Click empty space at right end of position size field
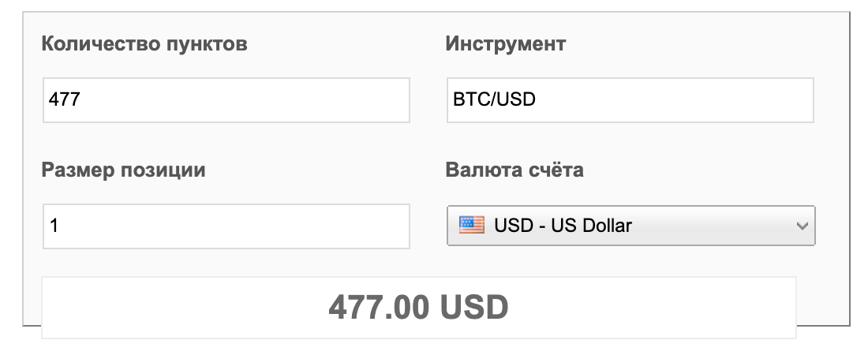868x355 pixels. 371,226
